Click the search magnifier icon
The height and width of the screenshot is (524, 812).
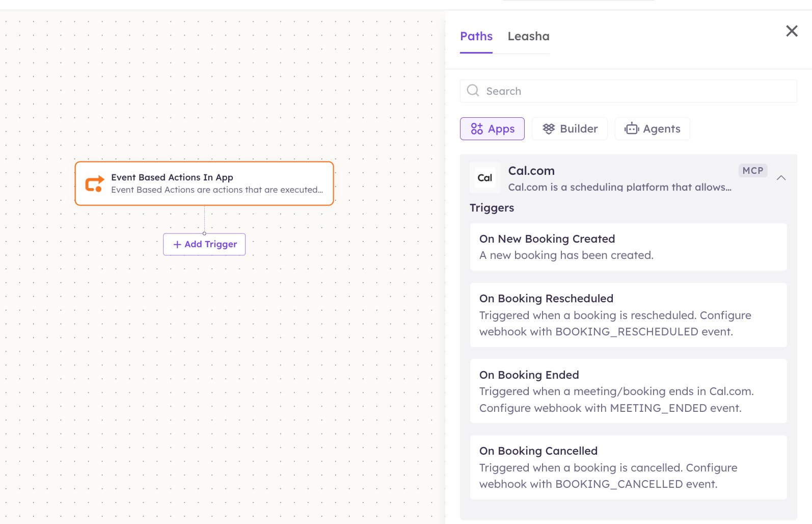[473, 91]
